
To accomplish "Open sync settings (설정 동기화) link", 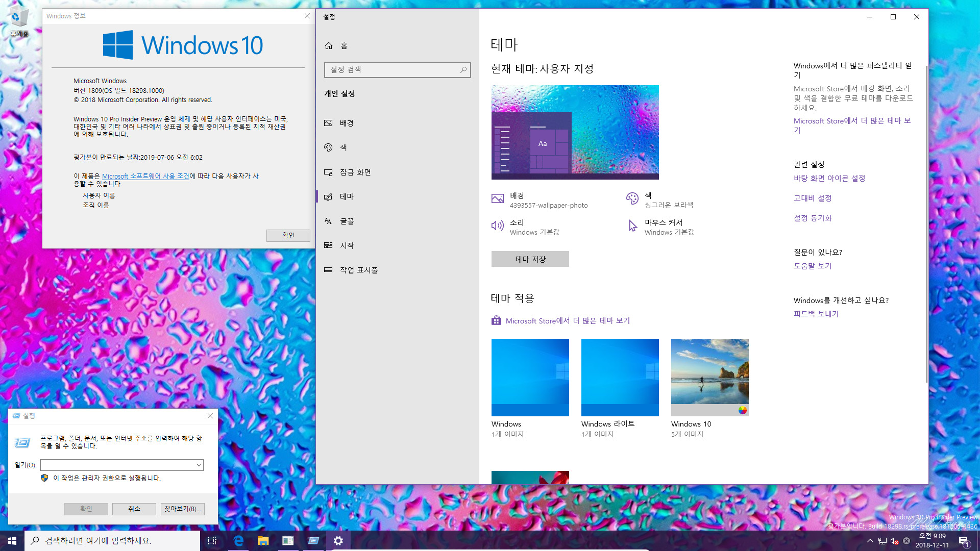I will pyautogui.click(x=812, y=218).
